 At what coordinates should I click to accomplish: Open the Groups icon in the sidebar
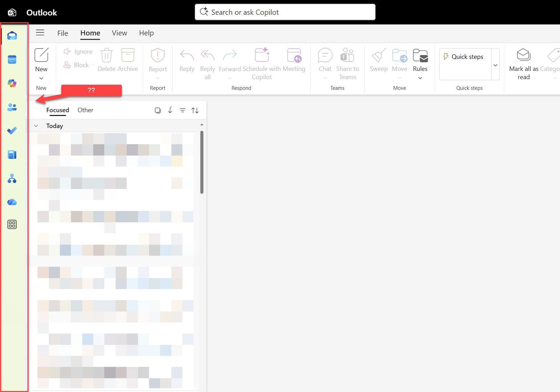[12, 178]
